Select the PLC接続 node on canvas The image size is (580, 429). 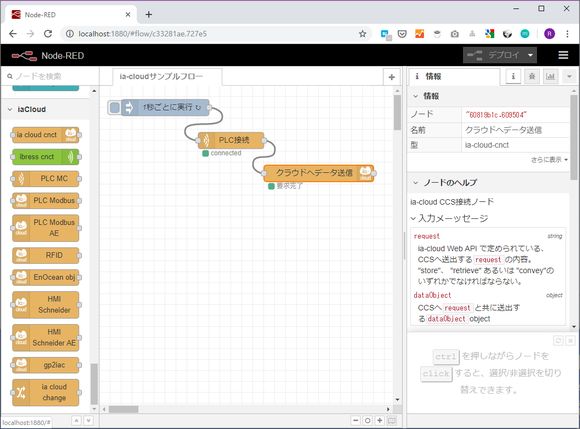pyautogui.click(x=232, y=140)
